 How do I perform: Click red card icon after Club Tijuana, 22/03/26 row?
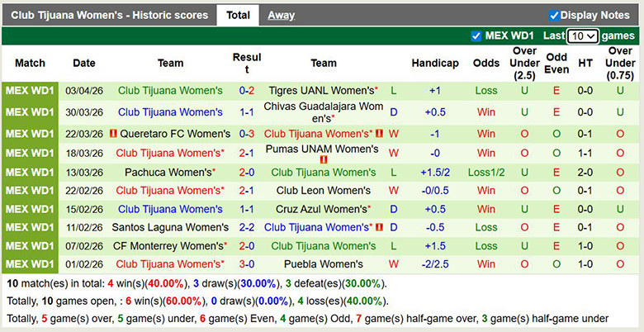pos(379,134)
